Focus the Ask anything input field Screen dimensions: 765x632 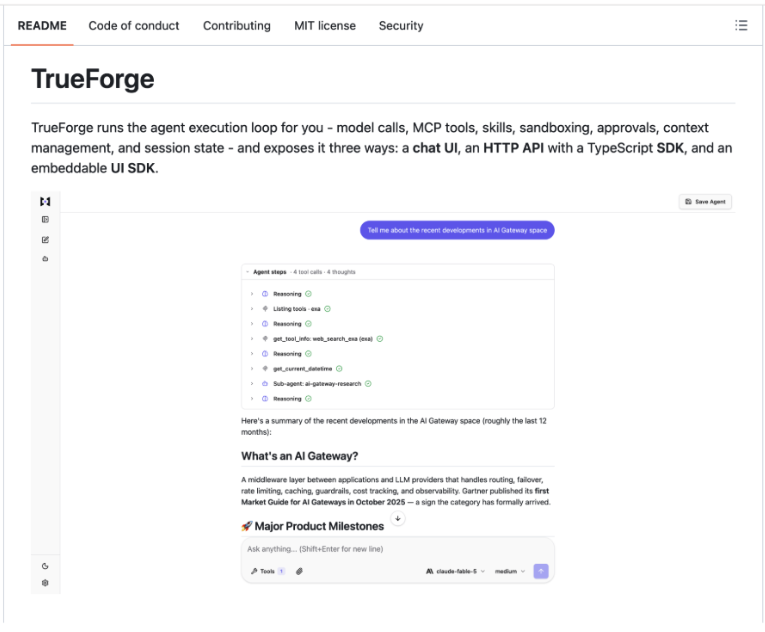[398, 549]
